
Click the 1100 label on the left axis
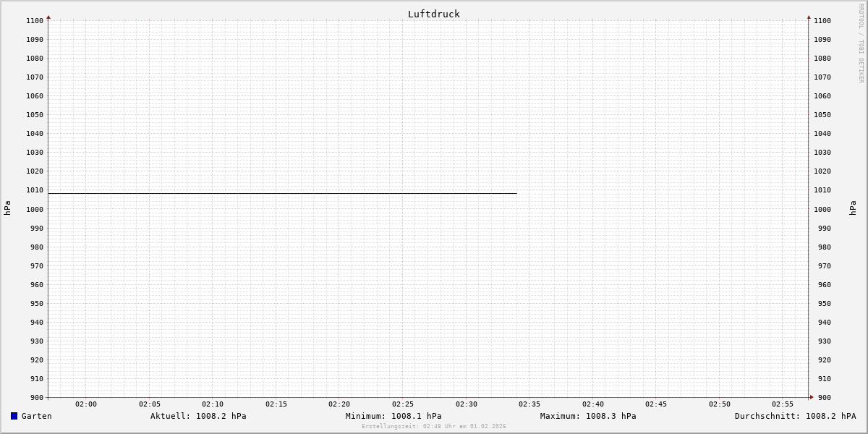[x=34, y=21]
